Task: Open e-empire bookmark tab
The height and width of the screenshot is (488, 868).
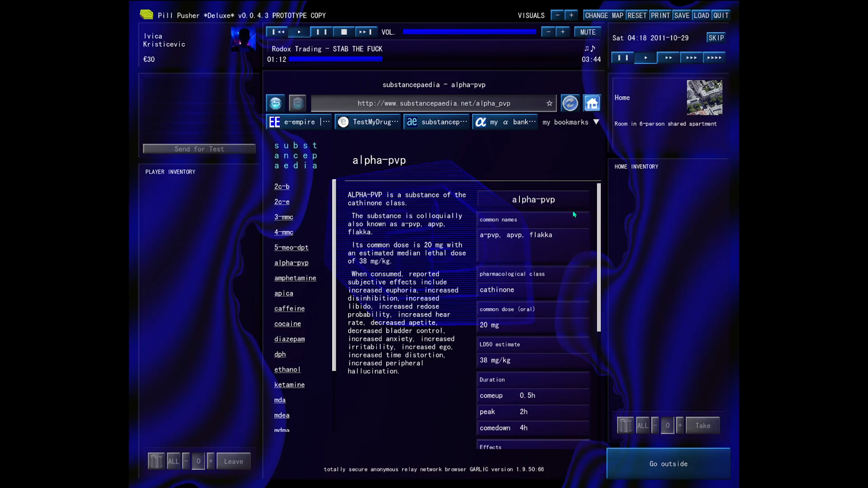Action: pyautogui.click(x=299, y=122)
